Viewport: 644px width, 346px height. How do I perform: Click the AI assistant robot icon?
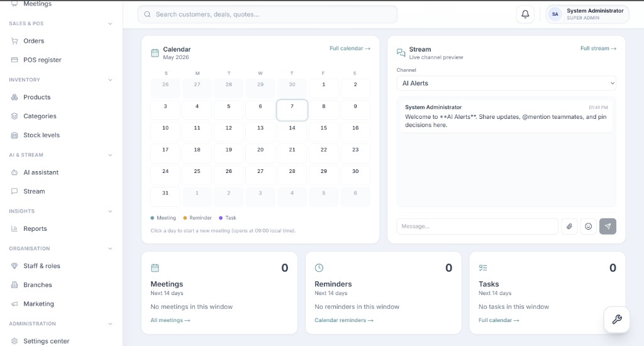pos(14,172)
